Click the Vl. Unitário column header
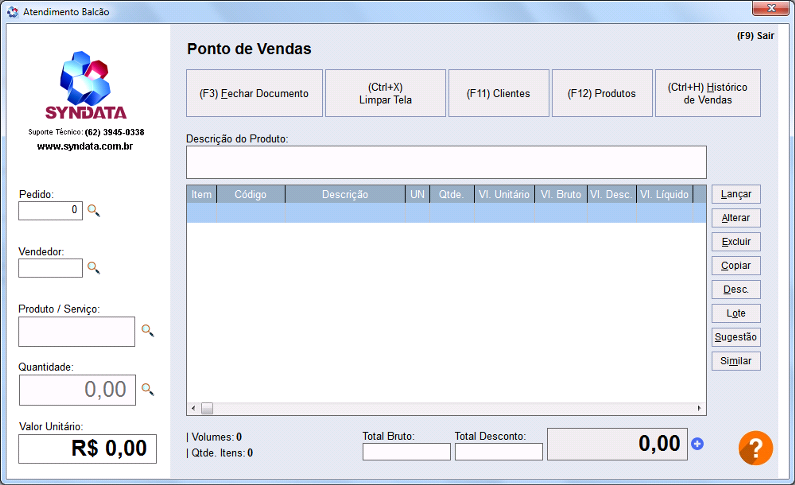The width and height of the screenshot is (795, 485). [504, 194]
